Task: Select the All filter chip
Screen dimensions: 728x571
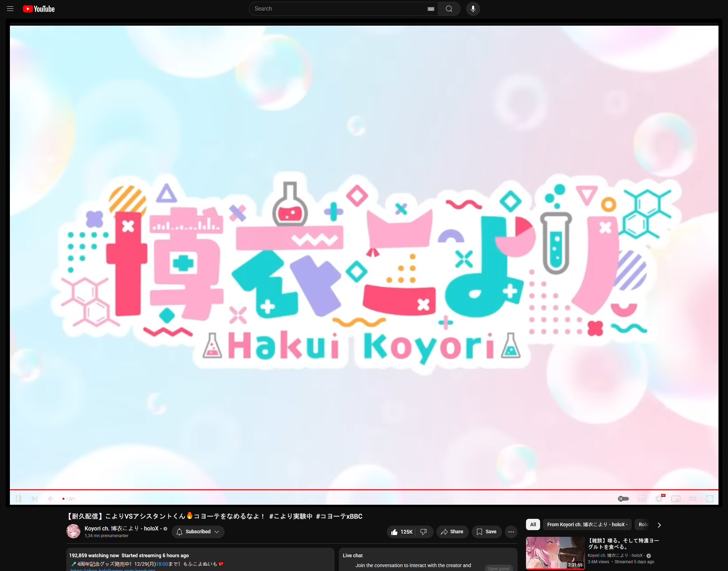Action: click(533, 524)
